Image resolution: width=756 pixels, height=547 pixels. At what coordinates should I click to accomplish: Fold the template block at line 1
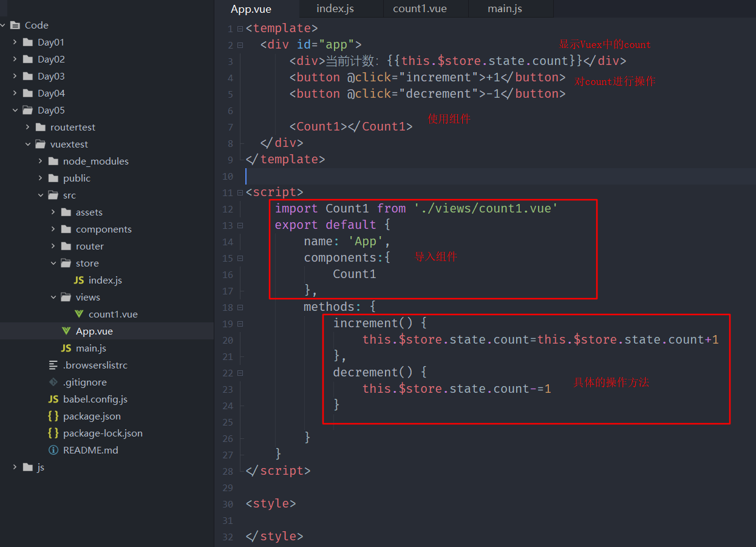tap(240, 29)
